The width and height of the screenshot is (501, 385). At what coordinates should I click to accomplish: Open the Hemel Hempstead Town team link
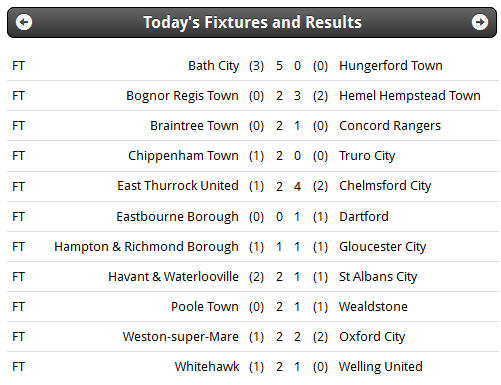(x=410, y=96)
